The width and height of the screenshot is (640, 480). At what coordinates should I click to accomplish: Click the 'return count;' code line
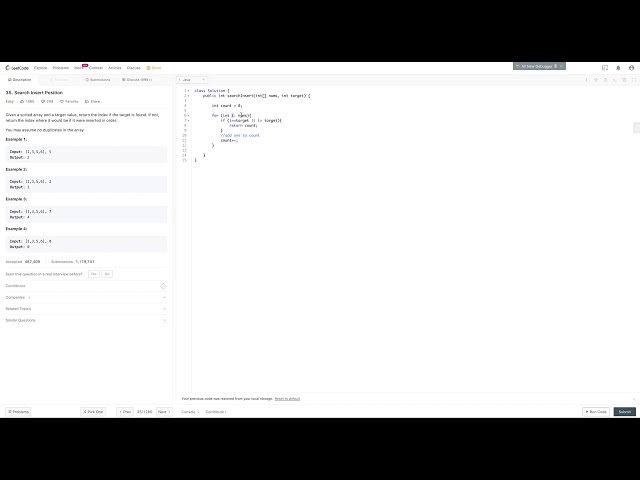tap(243, 126)
